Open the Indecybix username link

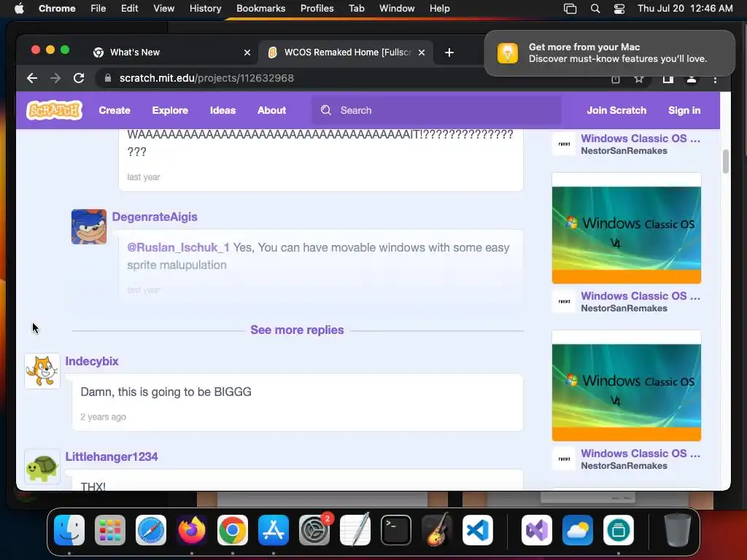92,362
